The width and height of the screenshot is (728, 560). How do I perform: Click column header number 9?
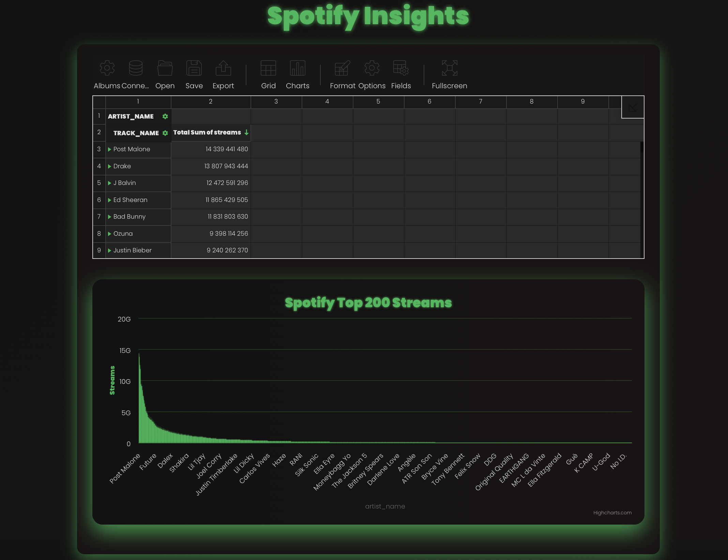583,102
